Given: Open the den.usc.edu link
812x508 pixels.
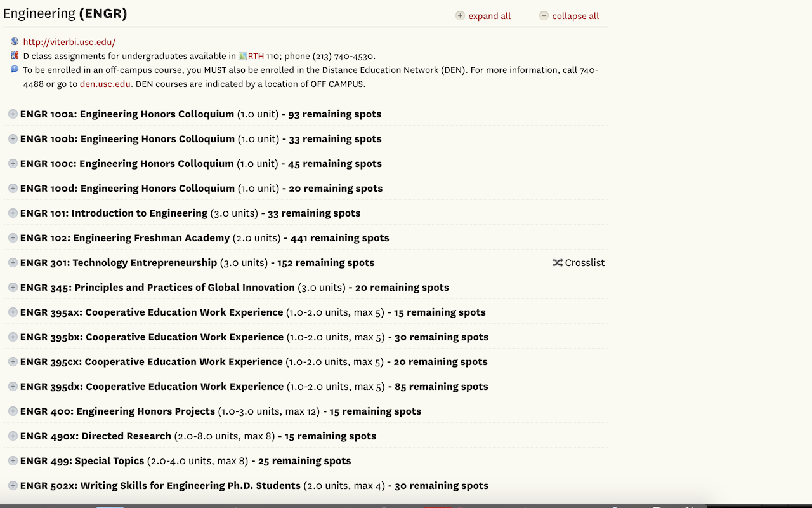Looking at the screenshot, I should [105, 84].
